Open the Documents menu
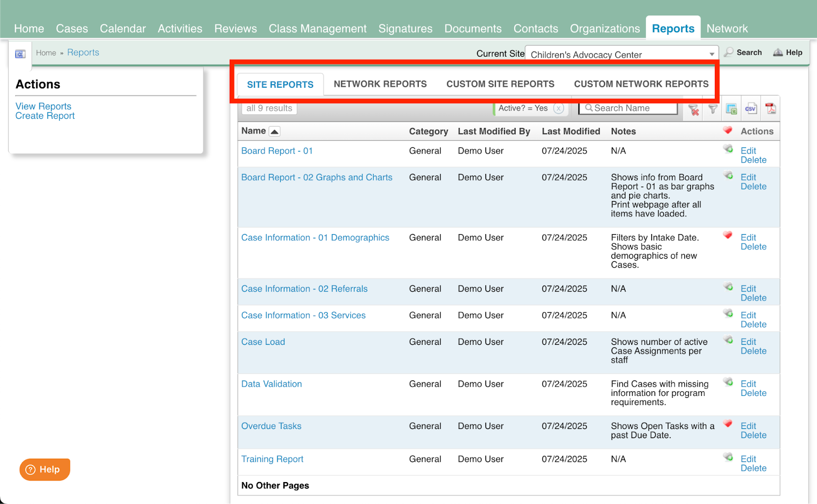 (473, 29)
